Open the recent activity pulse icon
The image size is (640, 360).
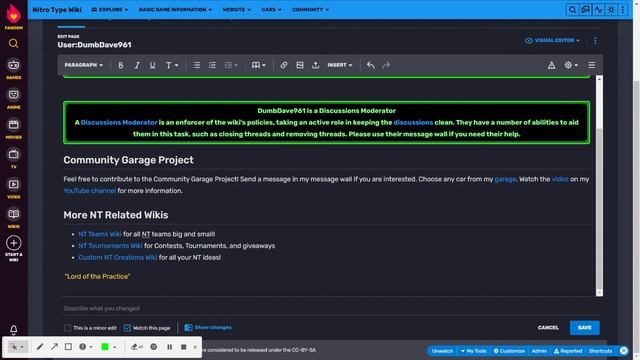click(598, 10)
